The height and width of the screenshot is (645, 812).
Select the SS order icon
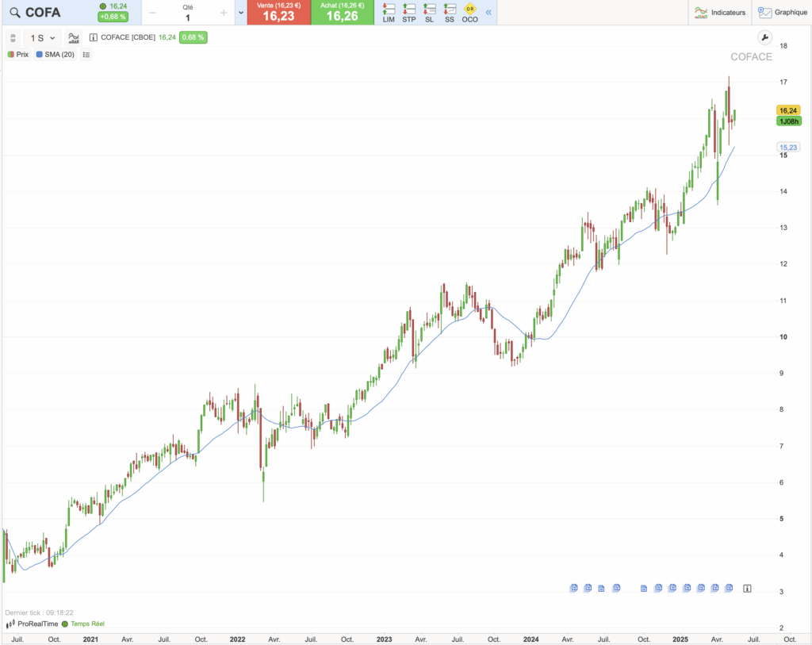tap(450, 13)
